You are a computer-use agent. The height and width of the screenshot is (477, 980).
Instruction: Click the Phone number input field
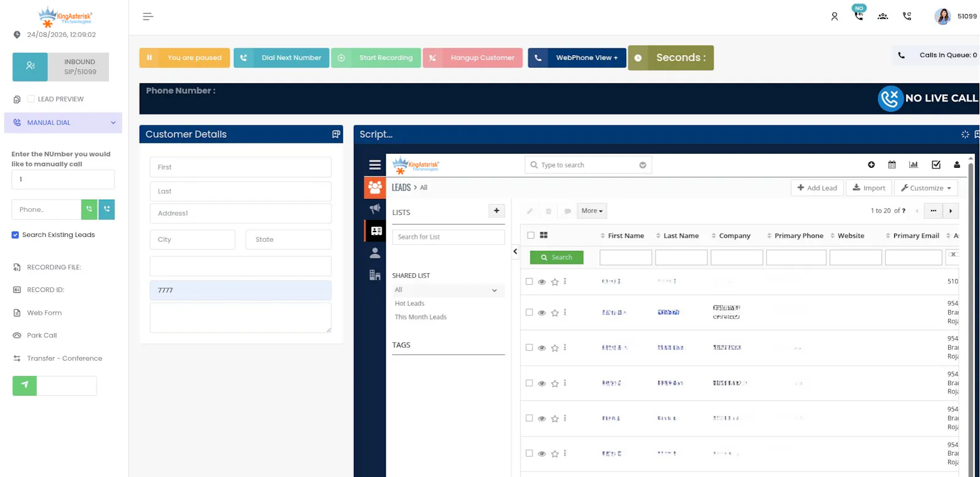pyautogui.click(x=46, y=209)
